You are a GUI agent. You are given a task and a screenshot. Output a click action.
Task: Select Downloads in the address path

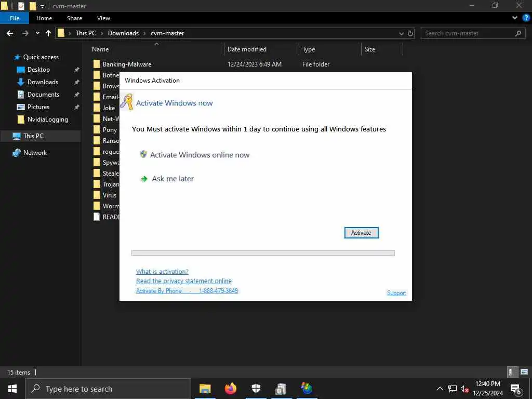point(123,33)
